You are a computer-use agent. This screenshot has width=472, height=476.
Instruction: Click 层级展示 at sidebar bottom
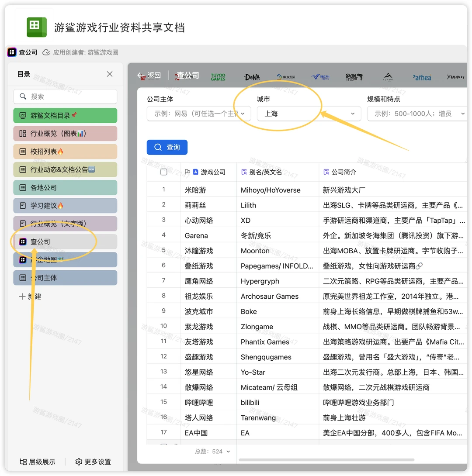pos(37,462)
